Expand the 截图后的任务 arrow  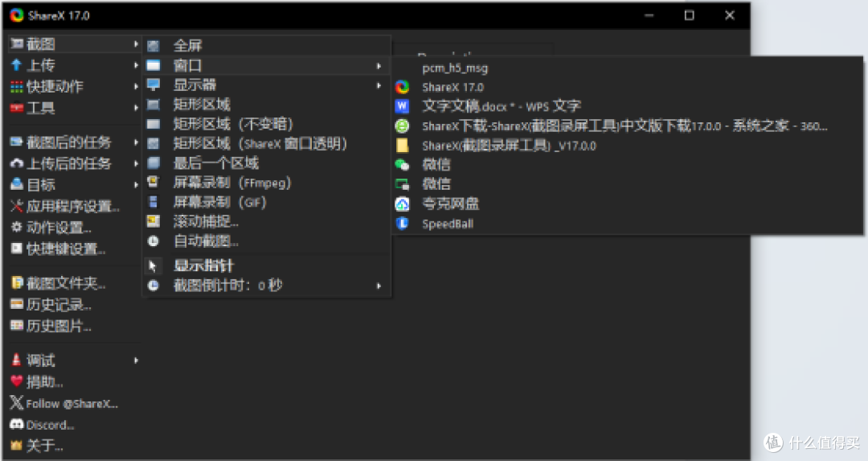[136, 142]
